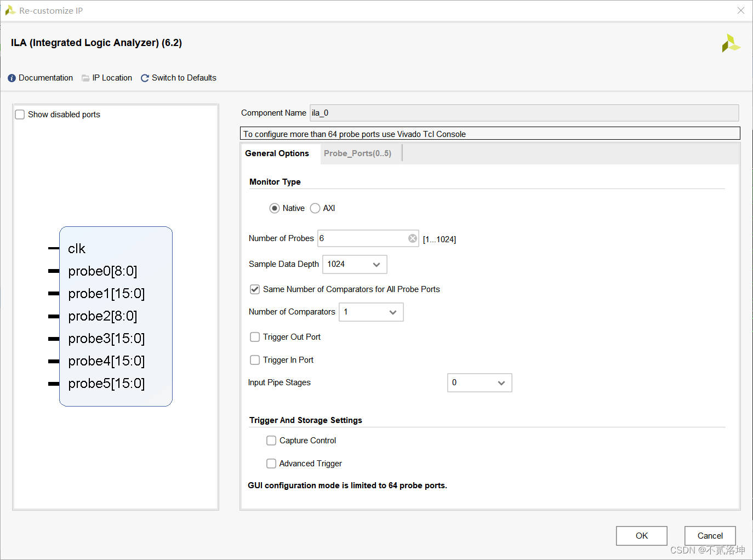Image resolution: width=753 pixels, height=560 pixels.
Task: Select the probe1[15:0] port
Action: point(106,294)
